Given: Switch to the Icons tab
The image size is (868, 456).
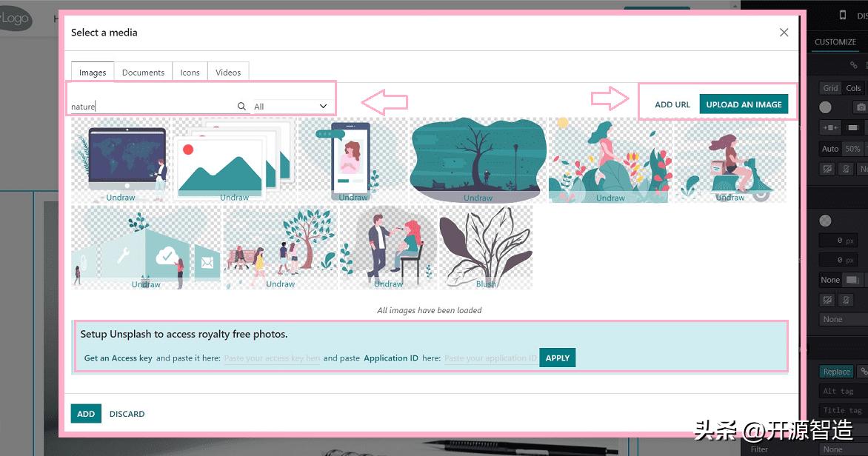Looking at the screenshot, I should pyautogui.click(x=190, y=73).
